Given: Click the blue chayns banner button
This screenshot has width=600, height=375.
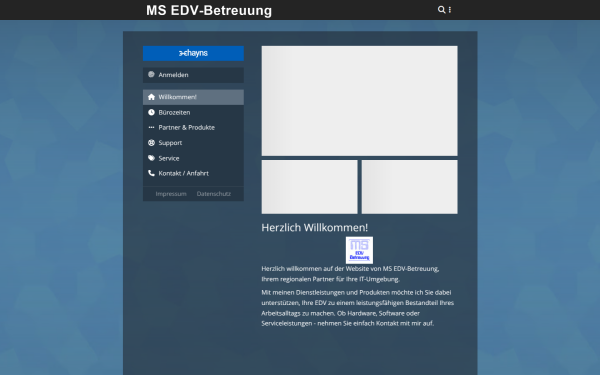Looking at the screenshot, I should pyautogui.click(x=193, y=53).
